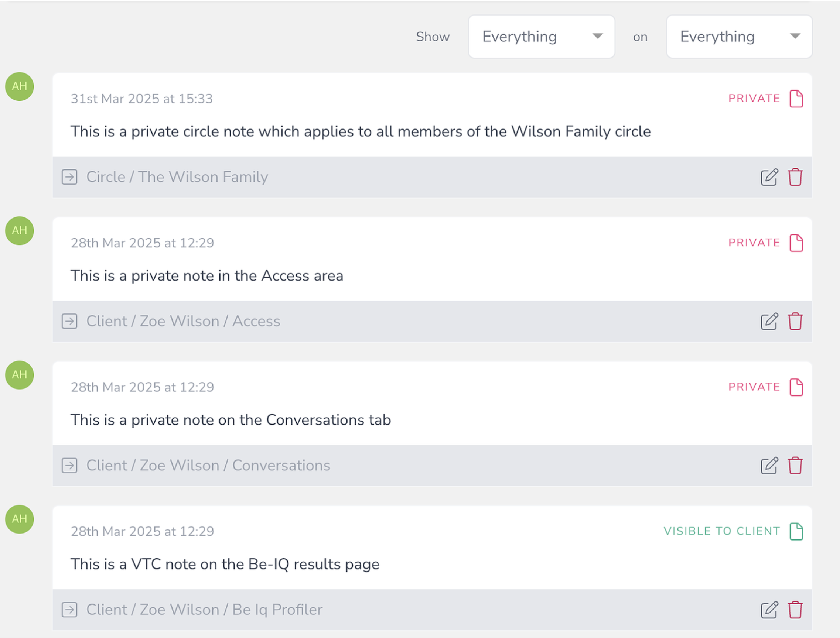Open the Show Everything dropdown
840x638 pixels.
[x=542, y=37]
